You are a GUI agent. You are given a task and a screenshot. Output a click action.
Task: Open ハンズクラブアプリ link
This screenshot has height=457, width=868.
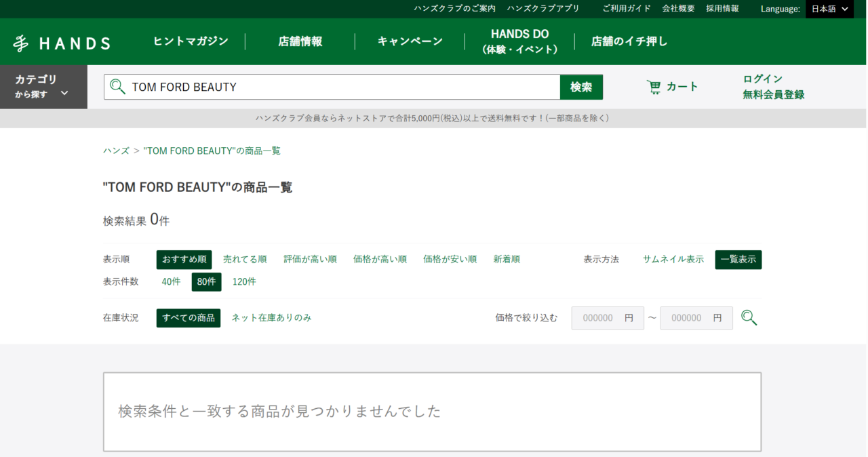(543, 9)
